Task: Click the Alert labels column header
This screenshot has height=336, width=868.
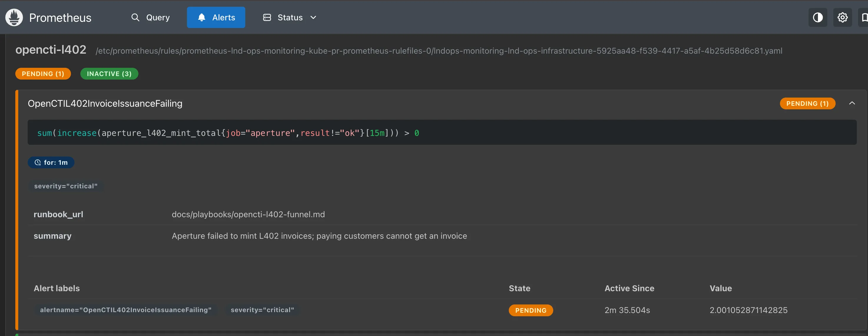Action: click(x=57, y=289)
